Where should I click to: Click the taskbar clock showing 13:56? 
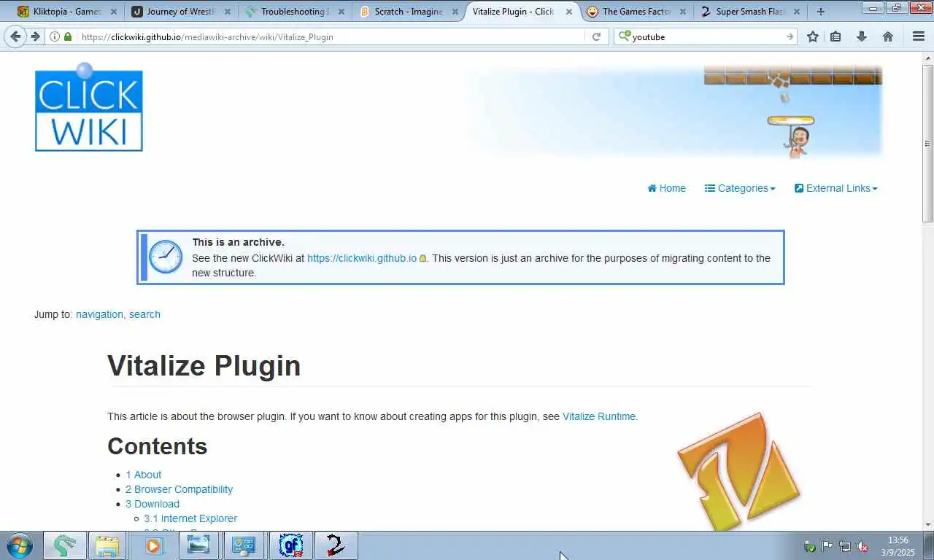point(898,546)
